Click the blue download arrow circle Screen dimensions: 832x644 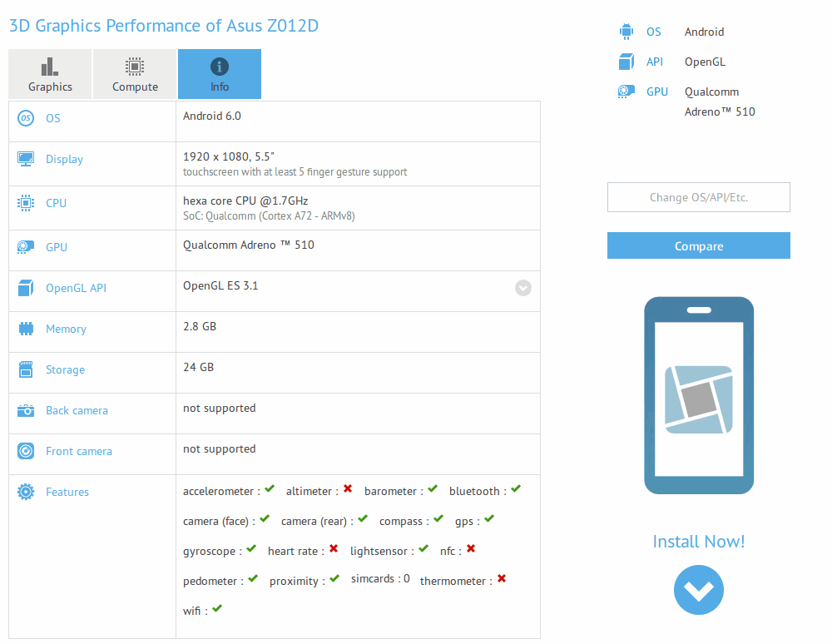coord(698,590)
